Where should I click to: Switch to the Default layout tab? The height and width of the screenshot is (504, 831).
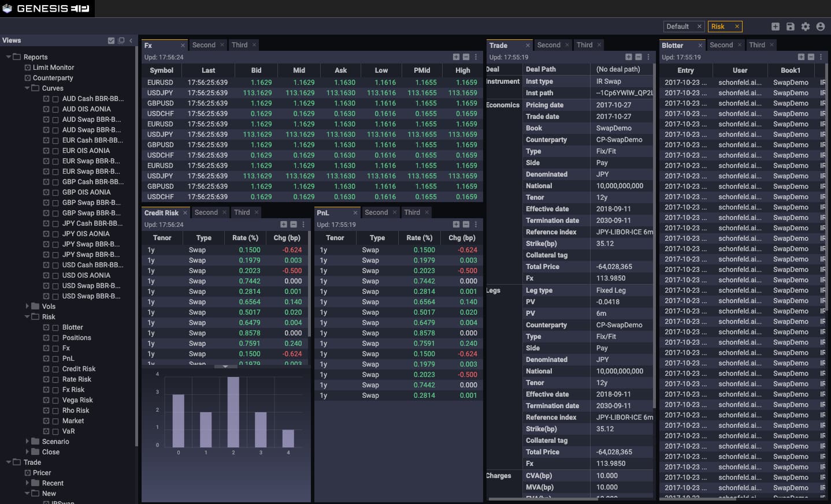[677, 27]
